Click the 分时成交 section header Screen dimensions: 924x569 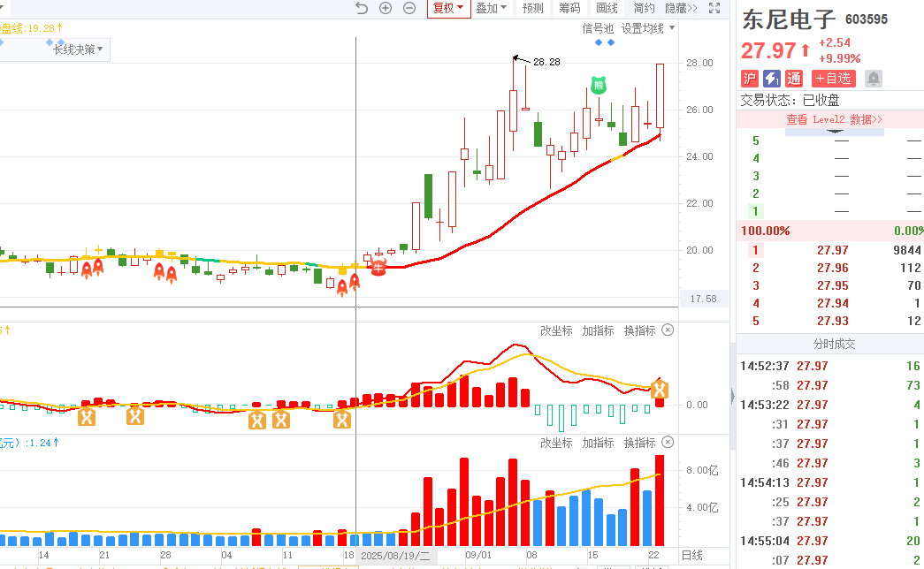point(834,344)
